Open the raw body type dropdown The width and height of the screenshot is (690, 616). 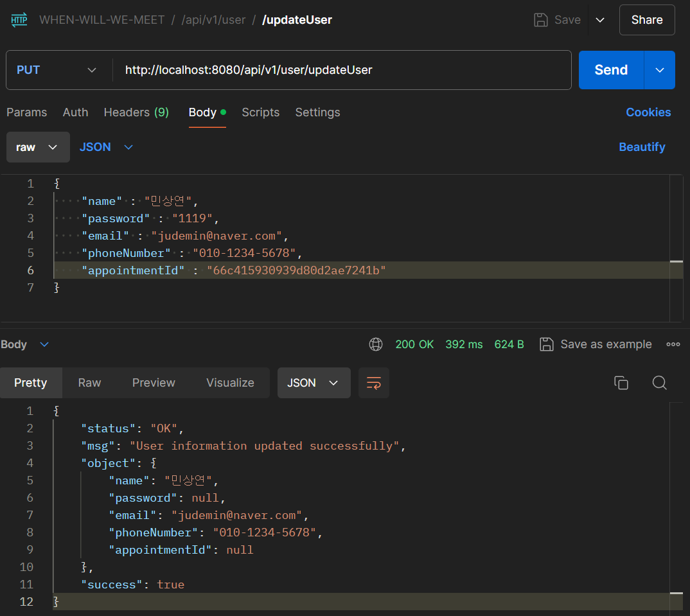(x=38, y=147)
